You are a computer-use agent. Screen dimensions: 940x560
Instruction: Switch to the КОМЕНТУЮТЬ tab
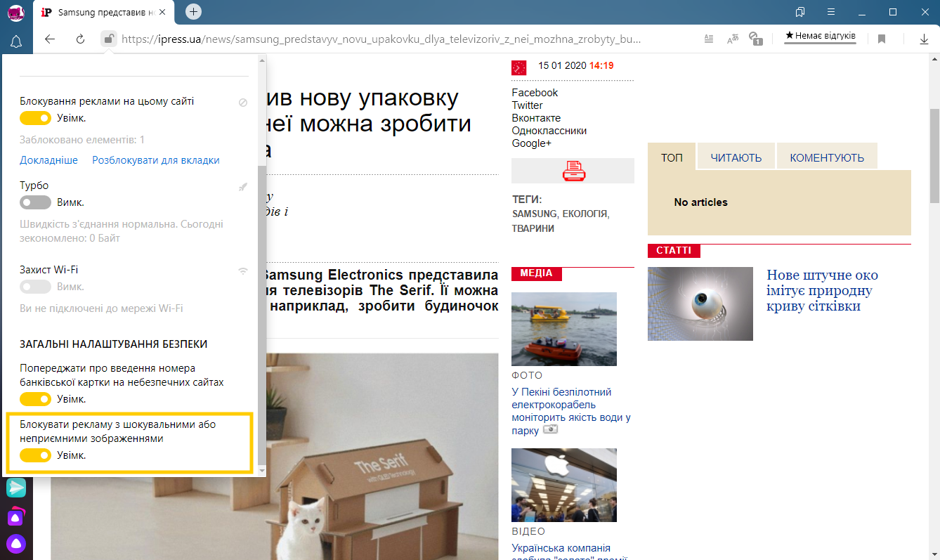tap(827, 157)
